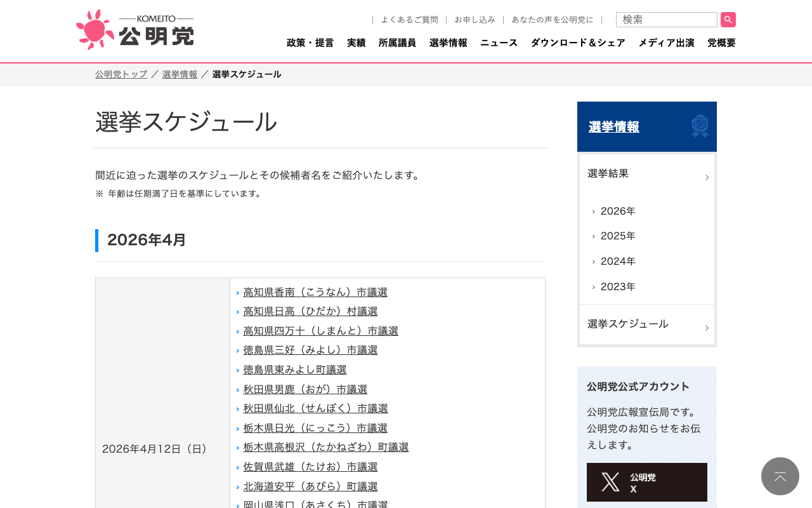Click the pink search magnifier button
Image resolution: width=812 pixels, height=508 pixels.
(728, 20)
